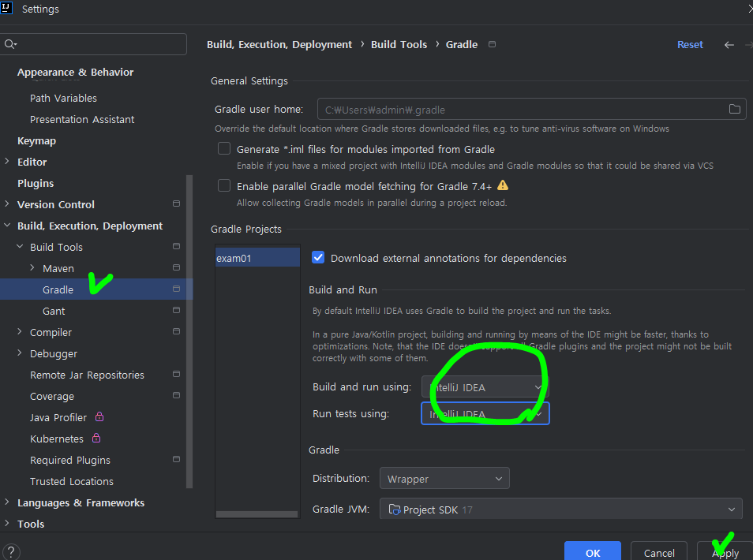
Task: Click the OK button
Action: point(593,552)
